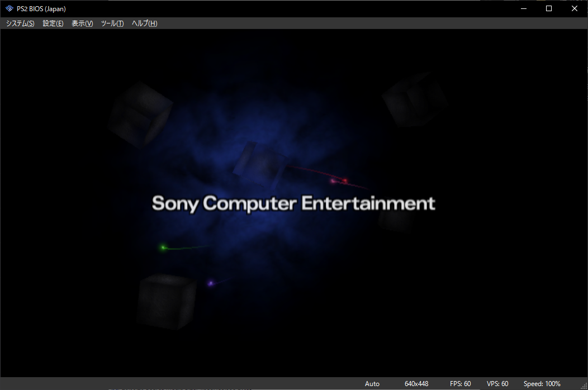Image resolution: width=588 pixels, height=390 pixels.
Task: Open the ヘルプ(H) menu
Action: coord(144,23)
